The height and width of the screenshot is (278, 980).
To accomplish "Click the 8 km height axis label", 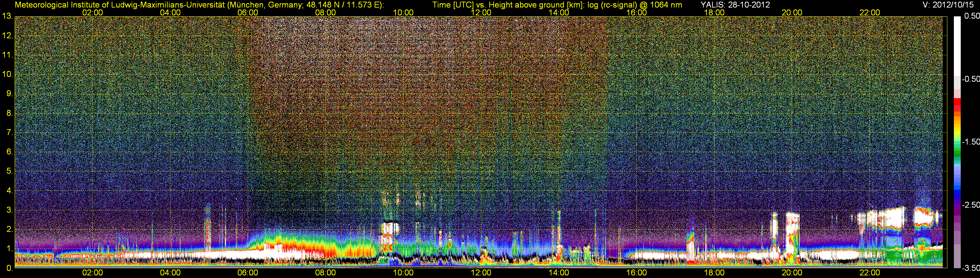I will click(x=9, y=113).
